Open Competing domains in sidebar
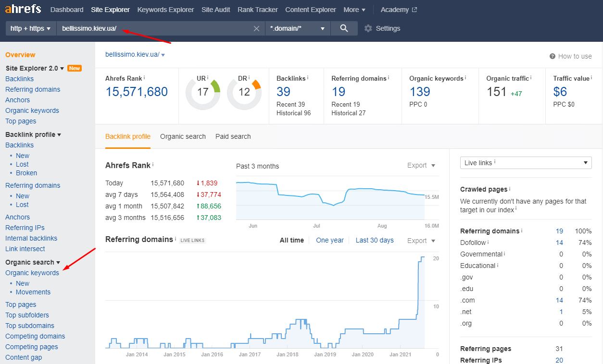This screenshot has height=364, width=603. [x=35, y=336]
